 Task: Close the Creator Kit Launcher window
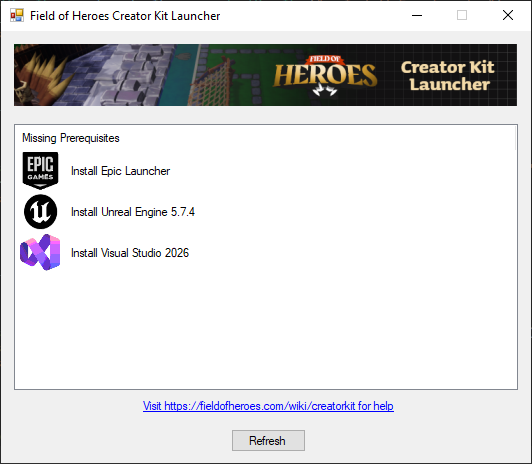click(x=508, y=15)
